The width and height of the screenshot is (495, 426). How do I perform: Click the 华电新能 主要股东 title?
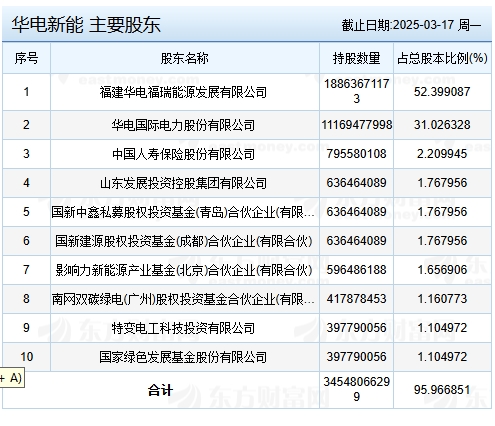[86, 24]
